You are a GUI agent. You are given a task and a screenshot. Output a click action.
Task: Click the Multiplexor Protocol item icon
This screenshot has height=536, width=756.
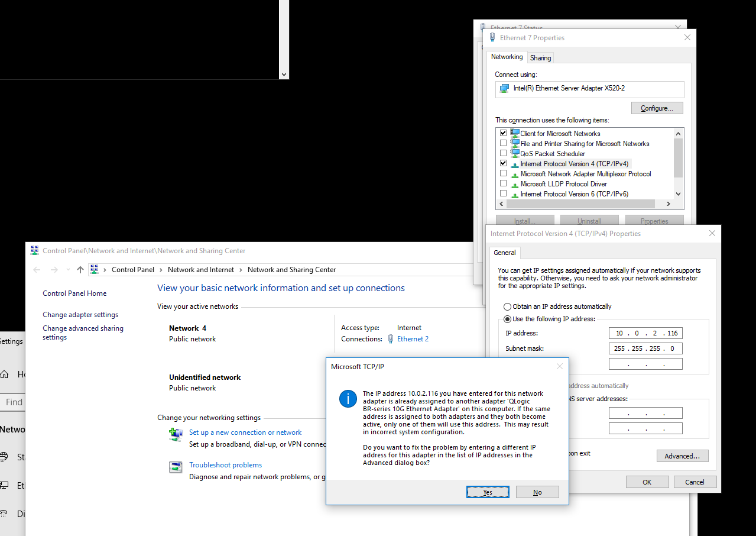pyautogui.click(x=515, y=174)
